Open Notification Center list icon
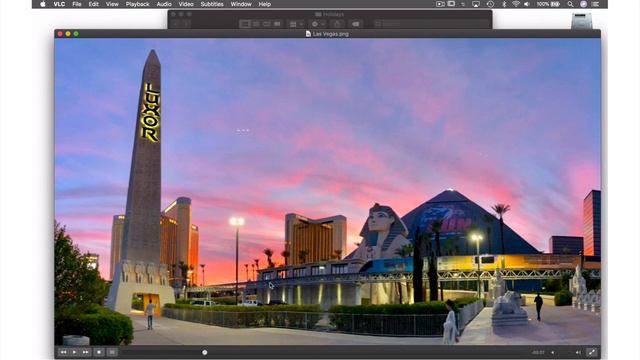Screen dimensions: 640x360 596,4
